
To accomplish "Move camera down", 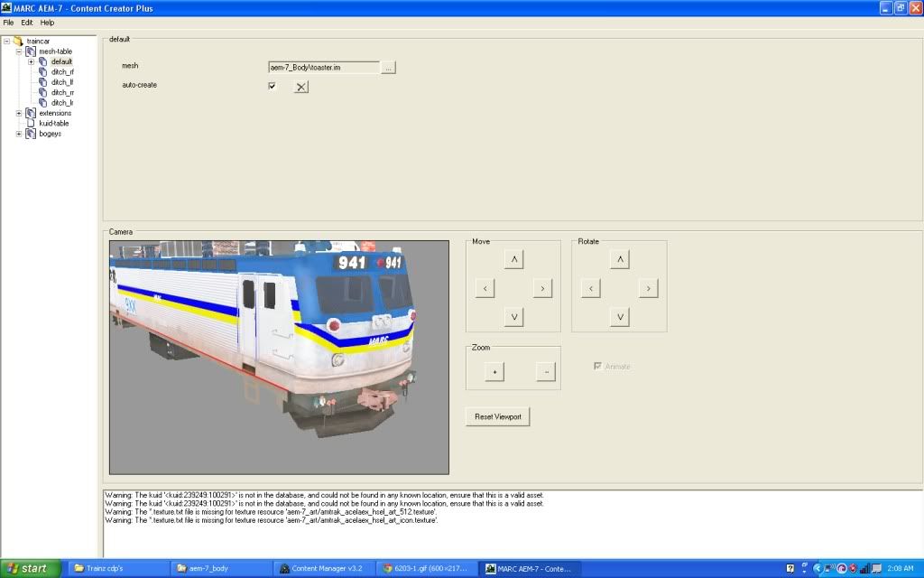I will point(513,317).
